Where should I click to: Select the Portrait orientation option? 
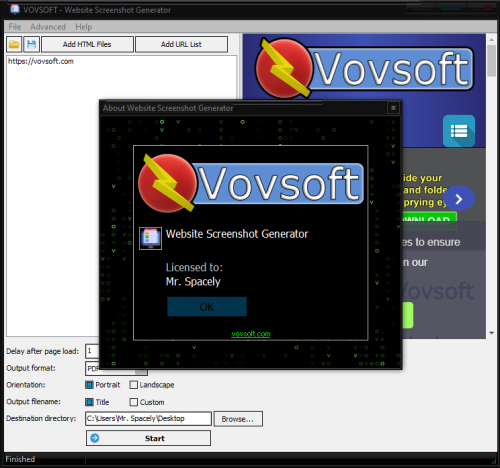pyautogui.click(x=103, y=385)
